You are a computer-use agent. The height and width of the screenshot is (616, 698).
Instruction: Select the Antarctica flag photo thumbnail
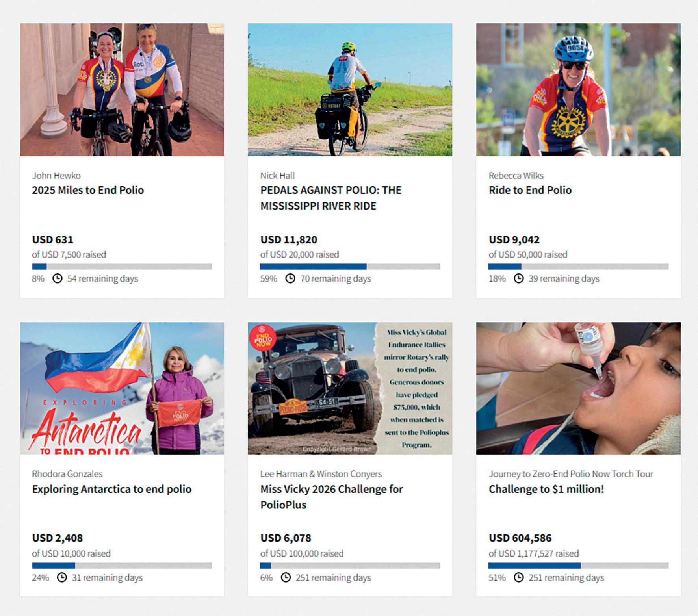(122, 388)
